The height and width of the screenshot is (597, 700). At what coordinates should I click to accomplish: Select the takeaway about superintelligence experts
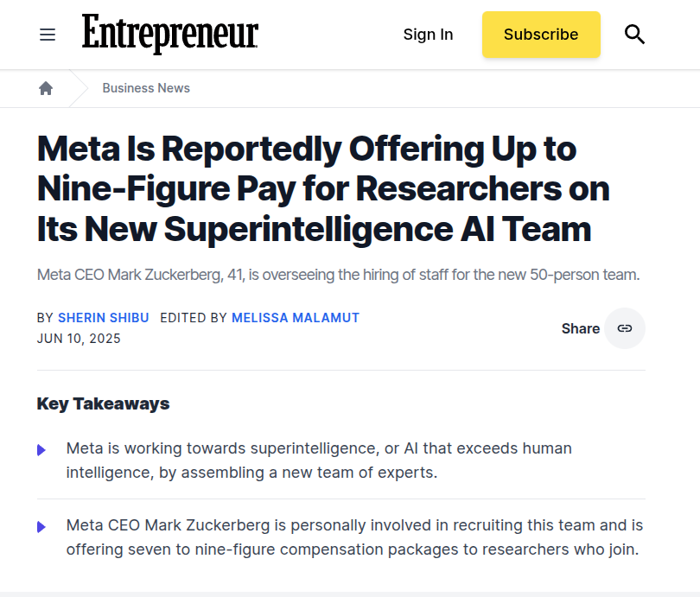pyautogui.click(x=319, y=460)
